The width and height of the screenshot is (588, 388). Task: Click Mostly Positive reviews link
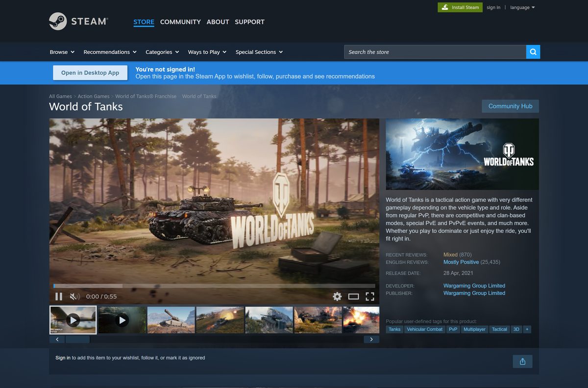tap(461, 262)
